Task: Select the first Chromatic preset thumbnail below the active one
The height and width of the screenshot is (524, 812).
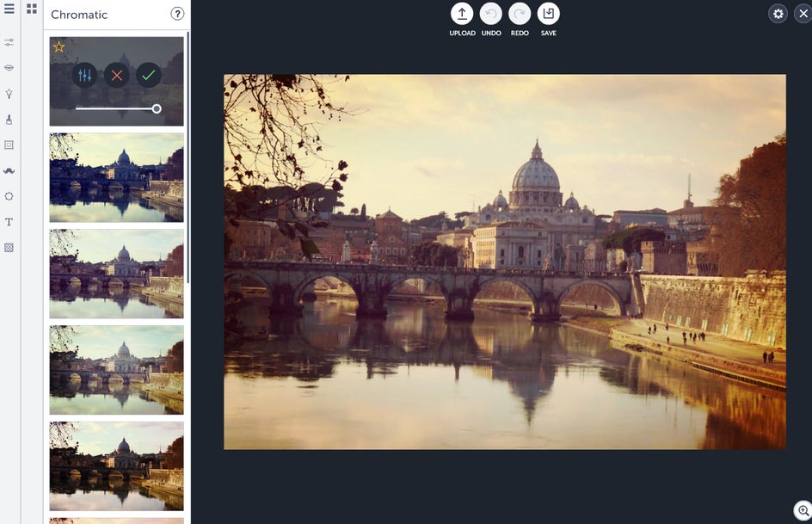Action: 116,177
